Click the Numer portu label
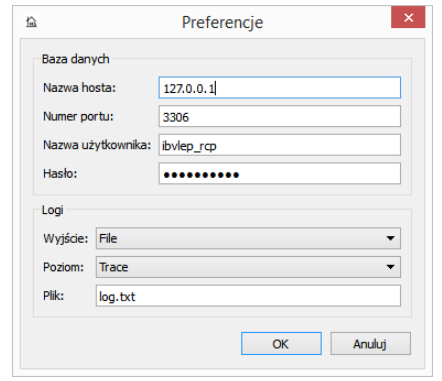This screenshot has width=442, height=381. point(78,117)
